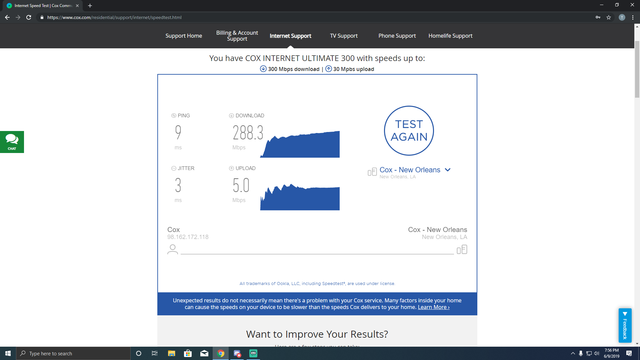Open the Feedback side tab
This screenshot has width=640, height=360.
[625, 325]
